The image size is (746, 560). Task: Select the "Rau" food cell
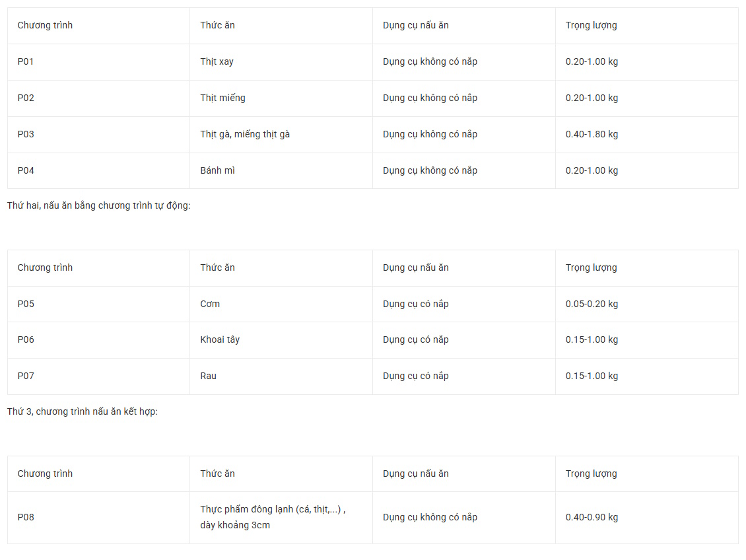click(209, 376)
